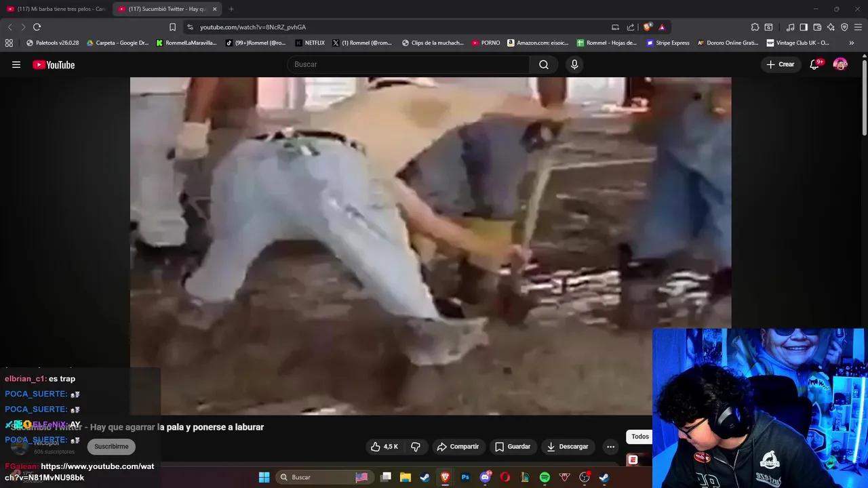
Task: Open the Vintage Club UK bookmark
Action: pyautogui.click(x=797, y=43)
